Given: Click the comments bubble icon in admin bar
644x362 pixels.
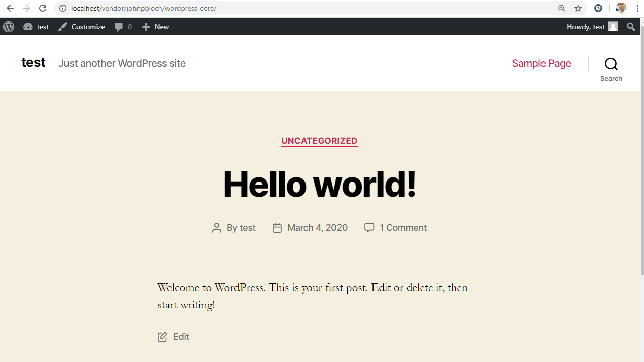Looking at the screenshot, I should coord(119,27).
